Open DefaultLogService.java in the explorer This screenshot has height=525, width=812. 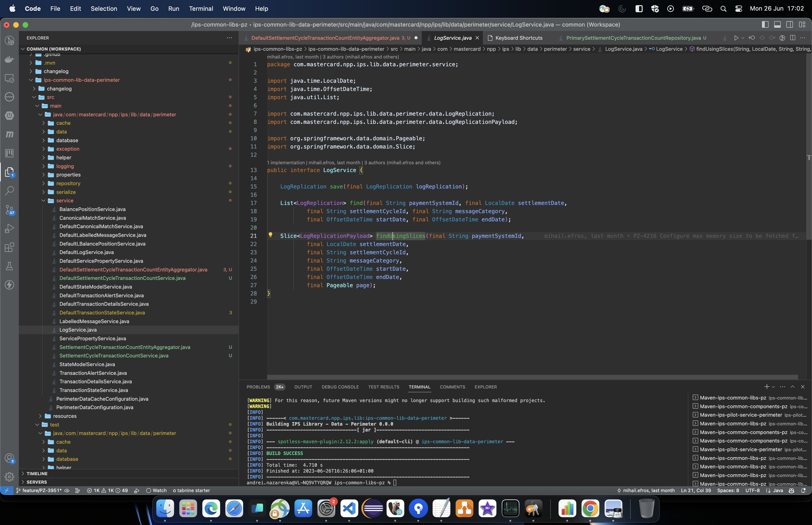pos(86,252)
